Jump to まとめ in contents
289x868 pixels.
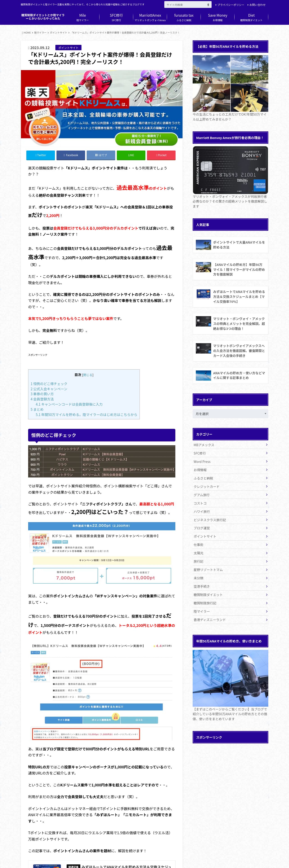[x=37, y=409]
